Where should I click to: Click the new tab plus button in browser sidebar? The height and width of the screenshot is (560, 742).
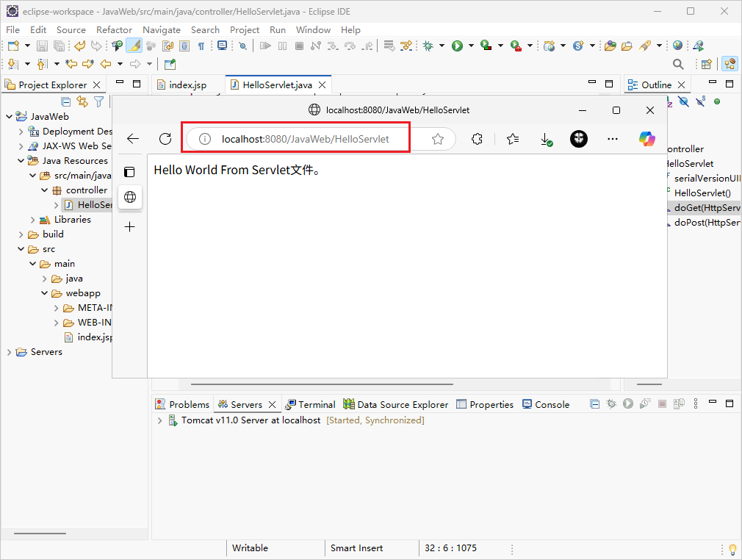click(x=129, y=227)
